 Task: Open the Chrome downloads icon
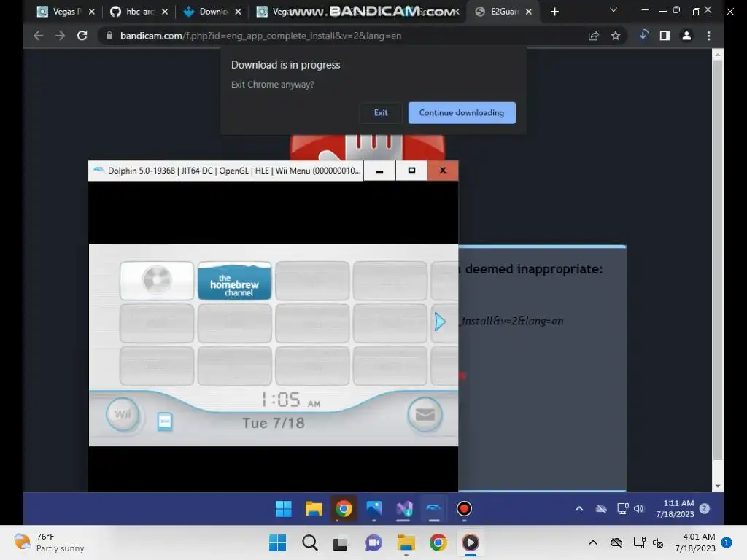pos(643,35)
